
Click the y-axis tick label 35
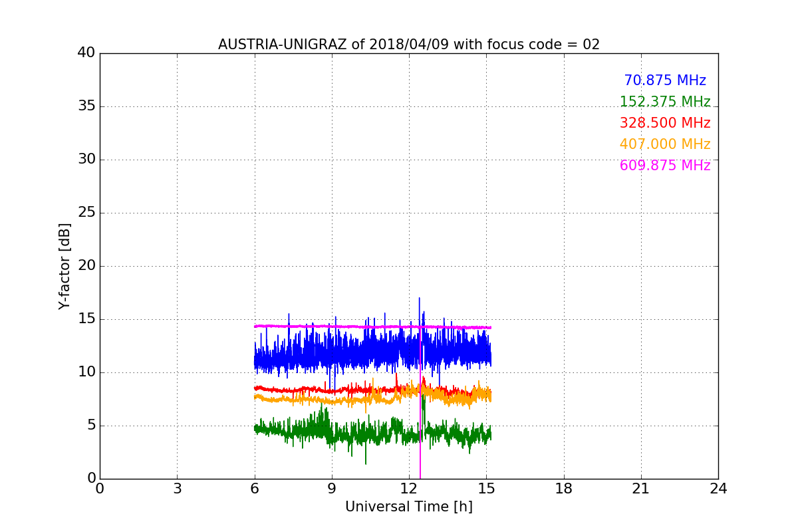tap(86, 106)
